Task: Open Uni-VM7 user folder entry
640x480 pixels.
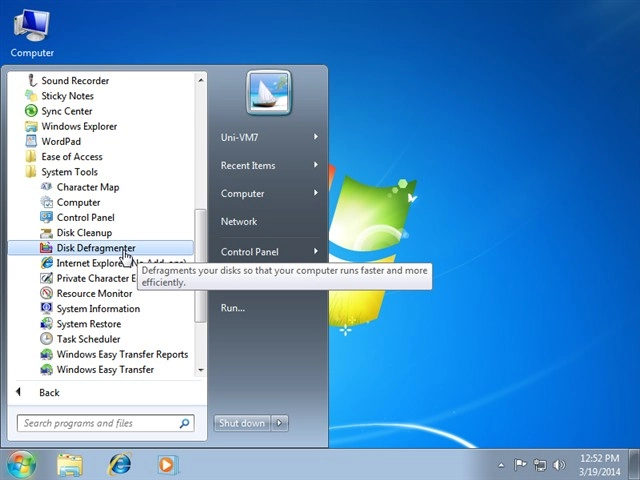Action: click(x=239, y=138)
